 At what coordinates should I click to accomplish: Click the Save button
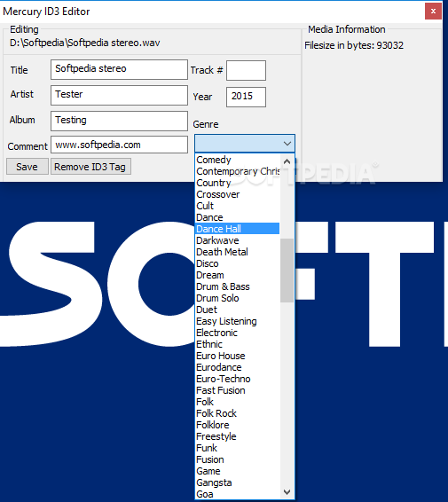(x=28, y=167)
